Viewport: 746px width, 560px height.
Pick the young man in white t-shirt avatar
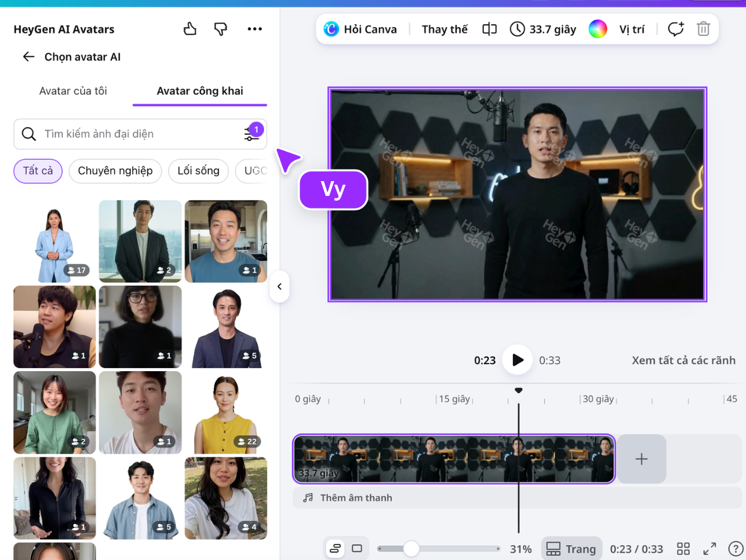point(140,413)
